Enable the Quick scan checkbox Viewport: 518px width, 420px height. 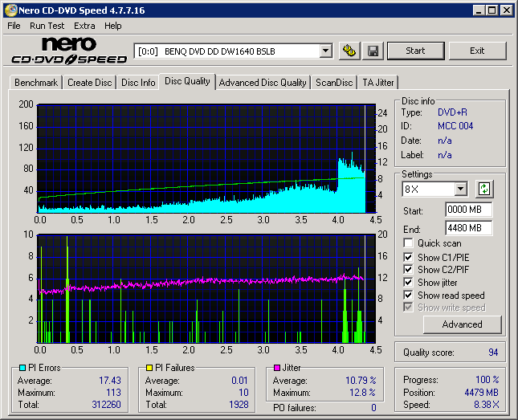pos(409,243)
